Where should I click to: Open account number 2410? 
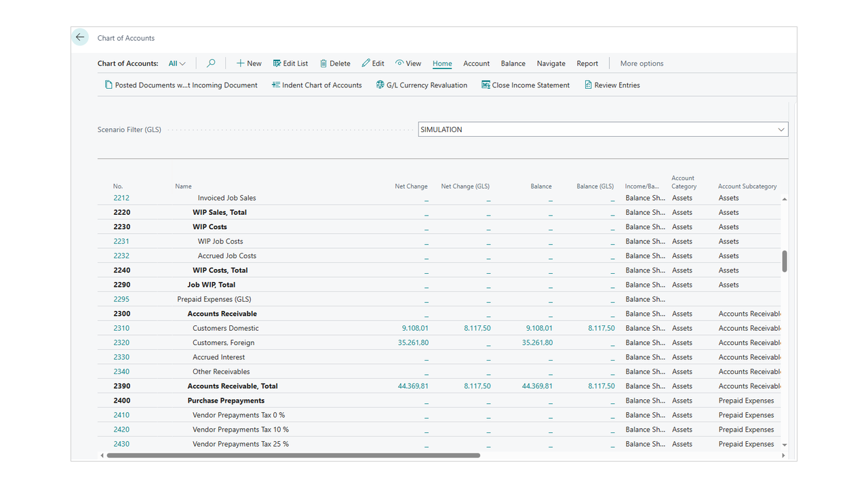pos(121,415)
